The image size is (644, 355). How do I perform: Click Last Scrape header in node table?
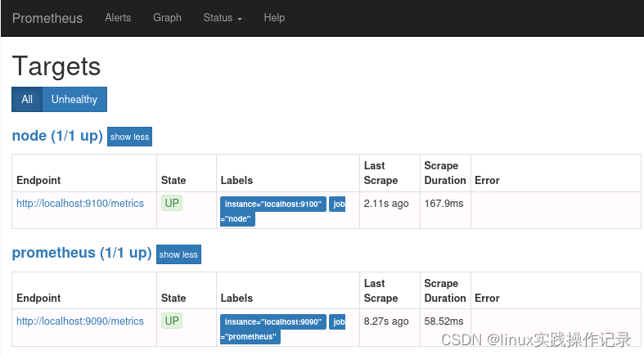[x=381, y=173]
